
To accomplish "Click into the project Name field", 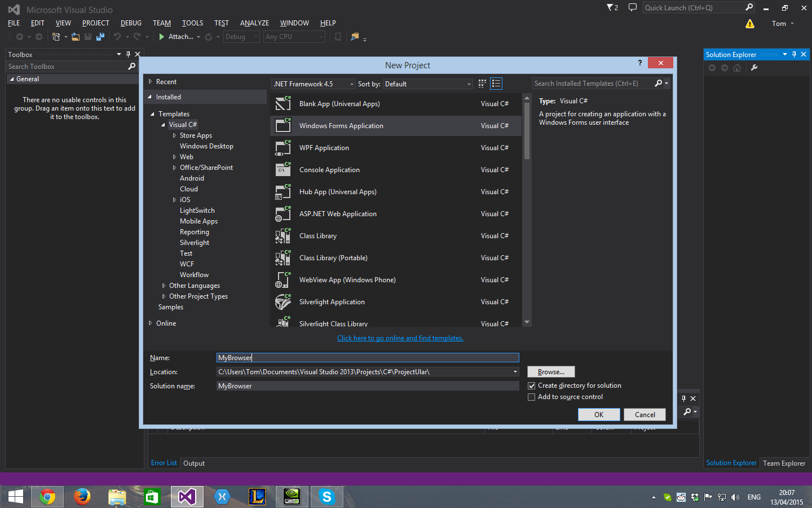I will pyautogui.click(x=368, y=358).
